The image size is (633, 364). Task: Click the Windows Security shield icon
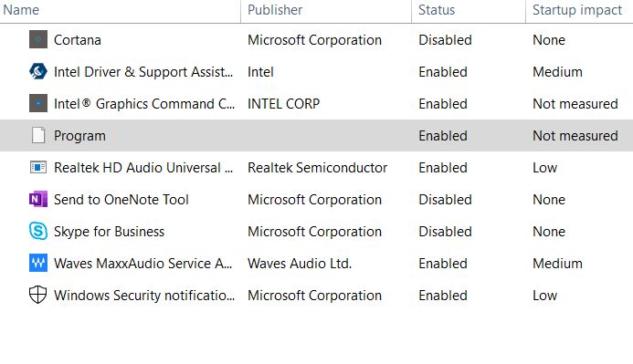[38, 295]
